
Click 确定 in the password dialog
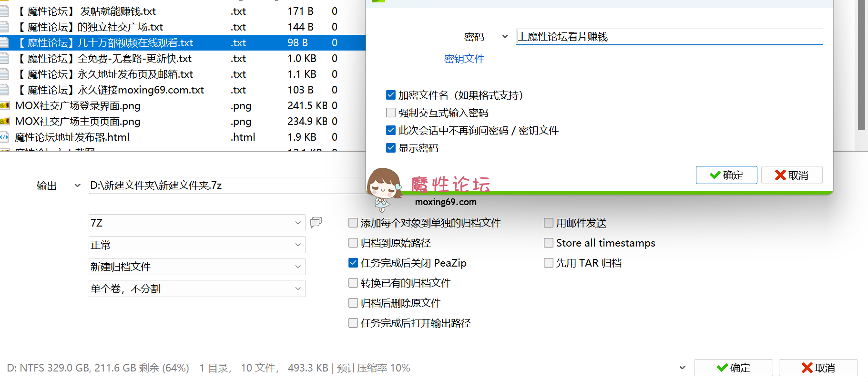click(x=726, y=175)
